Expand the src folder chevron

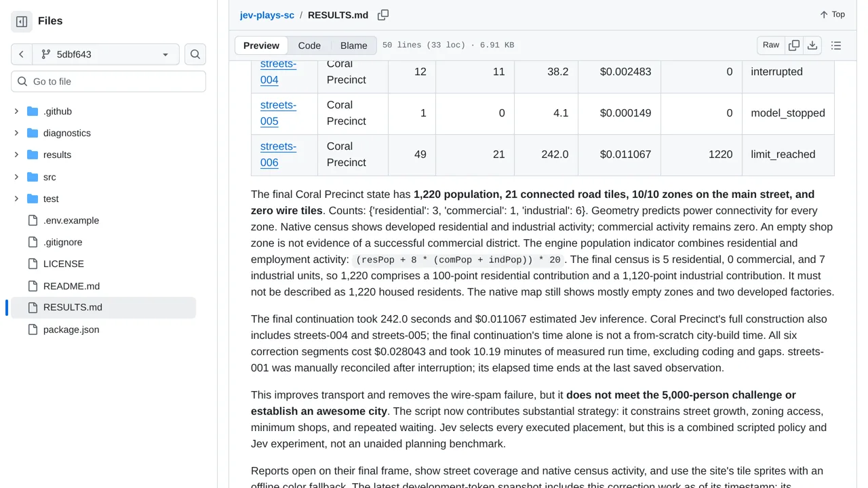tap(16, 177)
